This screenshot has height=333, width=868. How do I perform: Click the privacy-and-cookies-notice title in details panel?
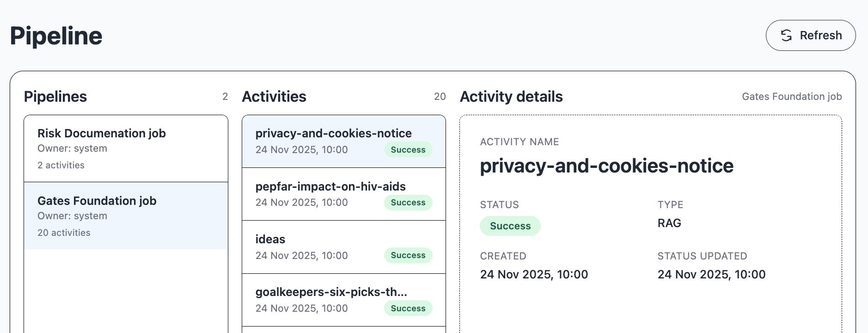[606, 166]
